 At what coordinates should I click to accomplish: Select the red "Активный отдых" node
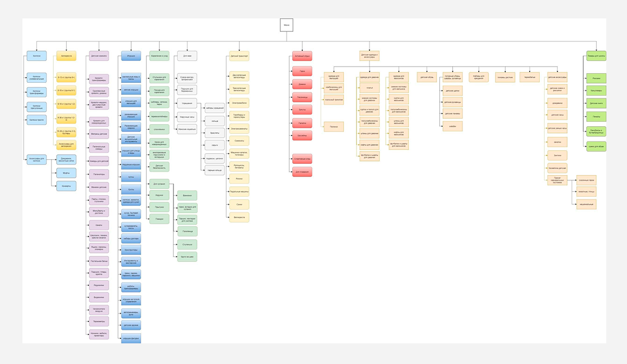click(302, 56)
